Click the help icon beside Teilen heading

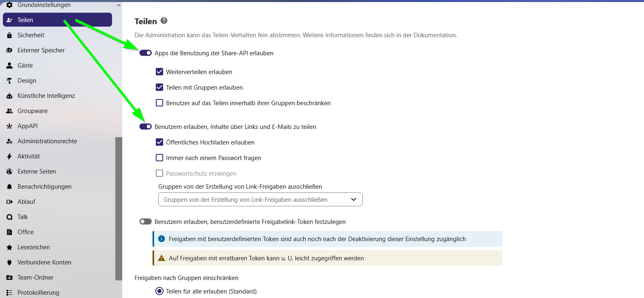(x=164, y=20)
